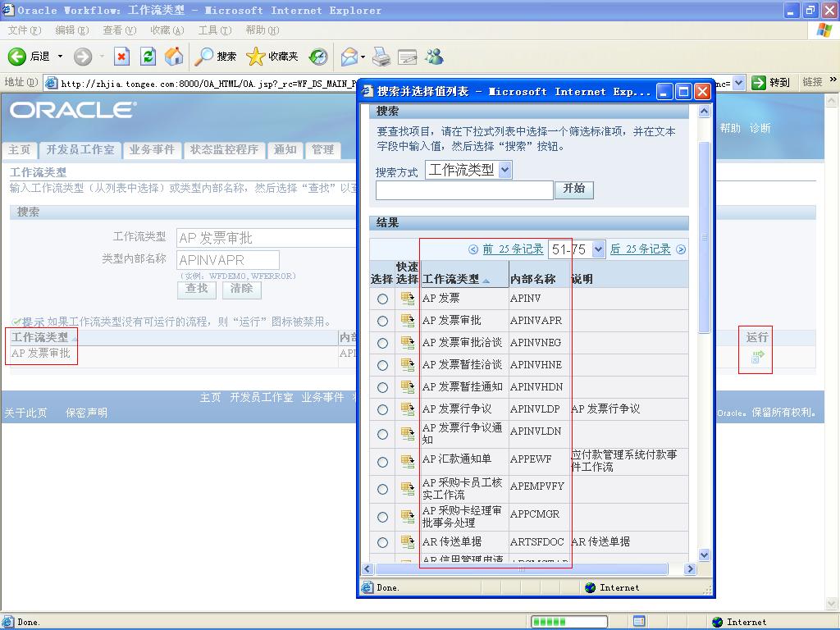Quick select icon for AP 发票暂挂通知 row
Image resolution: width=840 pixels, height=630 pixels.
pos(408,387)
